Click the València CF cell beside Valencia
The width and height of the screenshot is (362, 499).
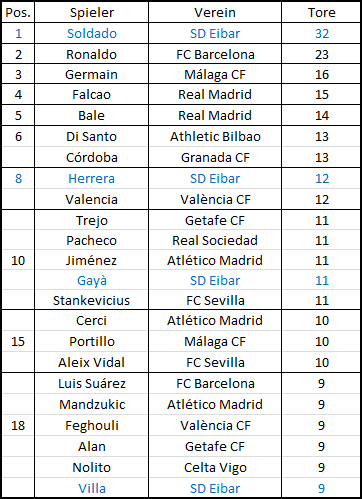click(215, 199)
